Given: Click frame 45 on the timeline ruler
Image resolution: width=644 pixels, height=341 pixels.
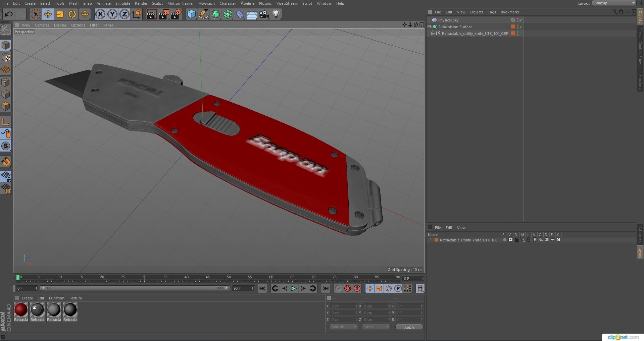Looking at the screenshot, I should tap(208, 278).
